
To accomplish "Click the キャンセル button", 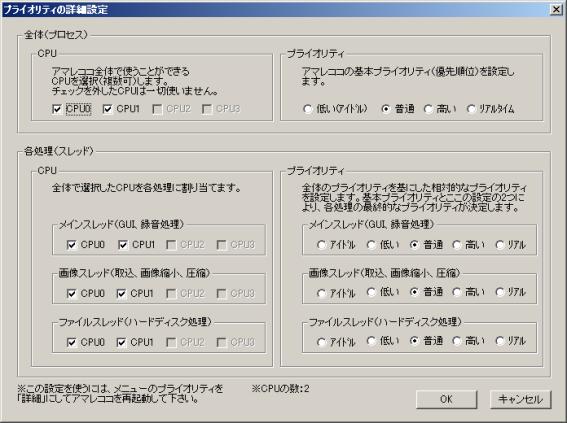I will click(520, 399).
